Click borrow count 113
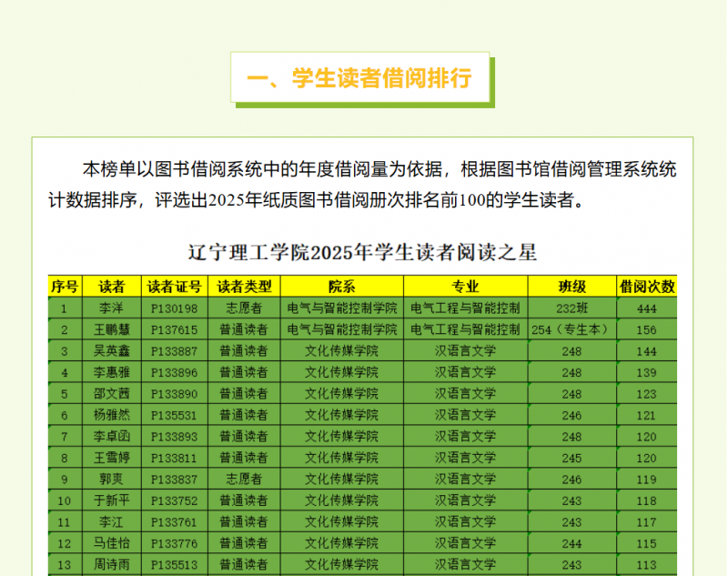The height and width of the screenshot is (576, 728). pos(647,565)
